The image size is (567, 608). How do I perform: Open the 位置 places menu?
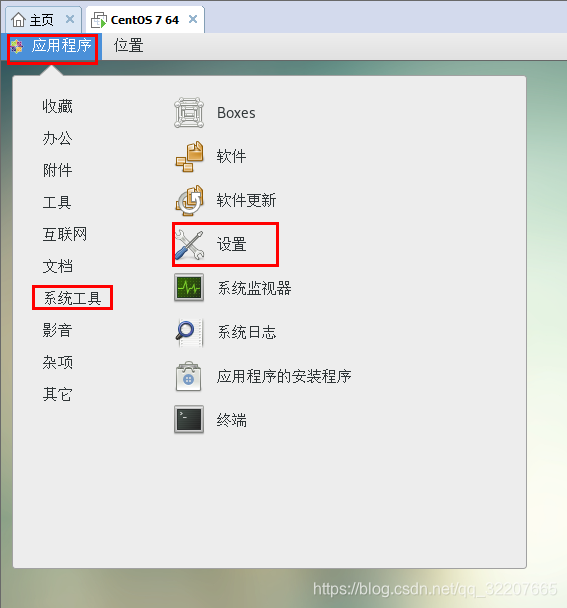(128, 46)
